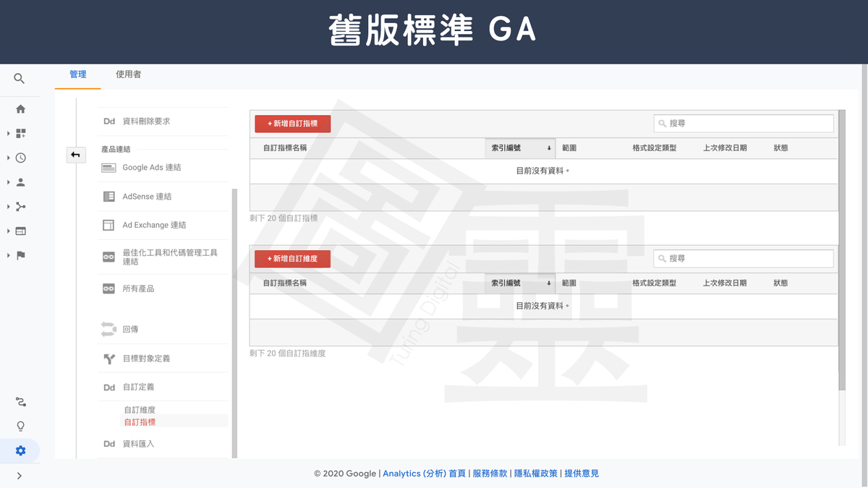The image size is (868, 488).
Task: Click 格式設定類型 header in metrics table
Action: click(655, 148)
